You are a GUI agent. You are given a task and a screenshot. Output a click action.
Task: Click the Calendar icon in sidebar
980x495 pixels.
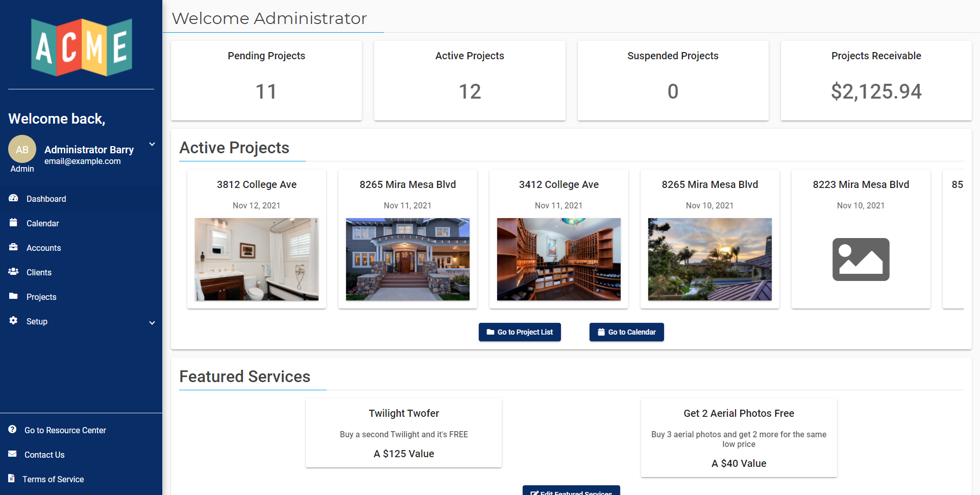[x=13, y=223]
